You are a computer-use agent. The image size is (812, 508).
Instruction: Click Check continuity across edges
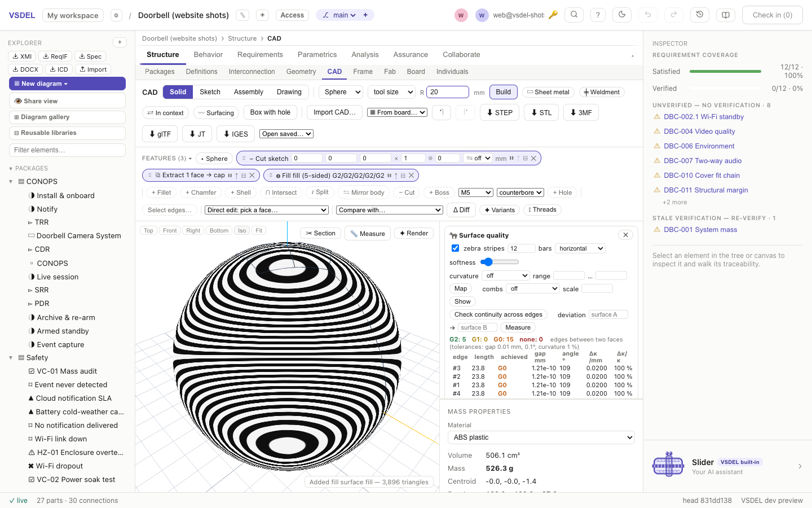coord(498,314)
